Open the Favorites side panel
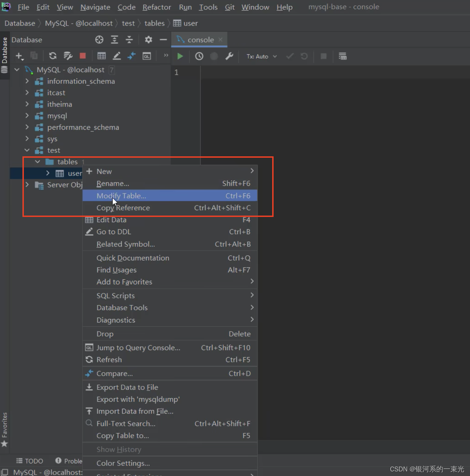The height and width of the screenshot is (476, 470). pos(5,429)
